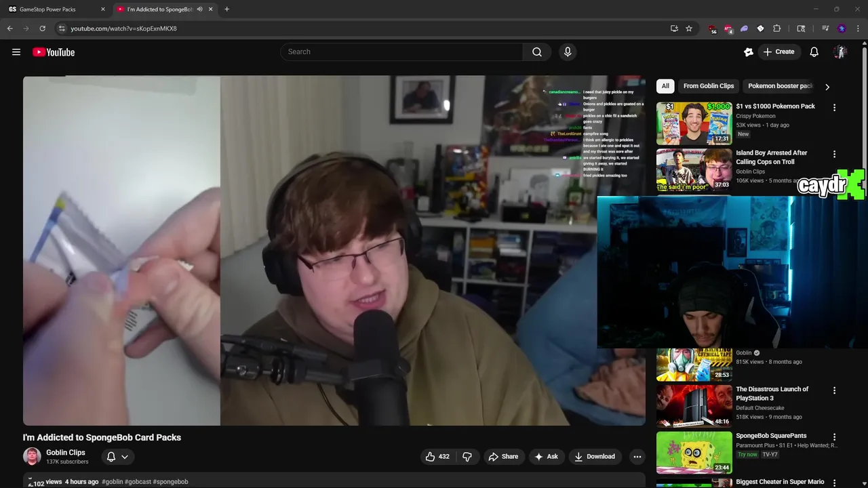Close the GameStop Power Packs tab
The image size is (868, 488).
[103, 9]
